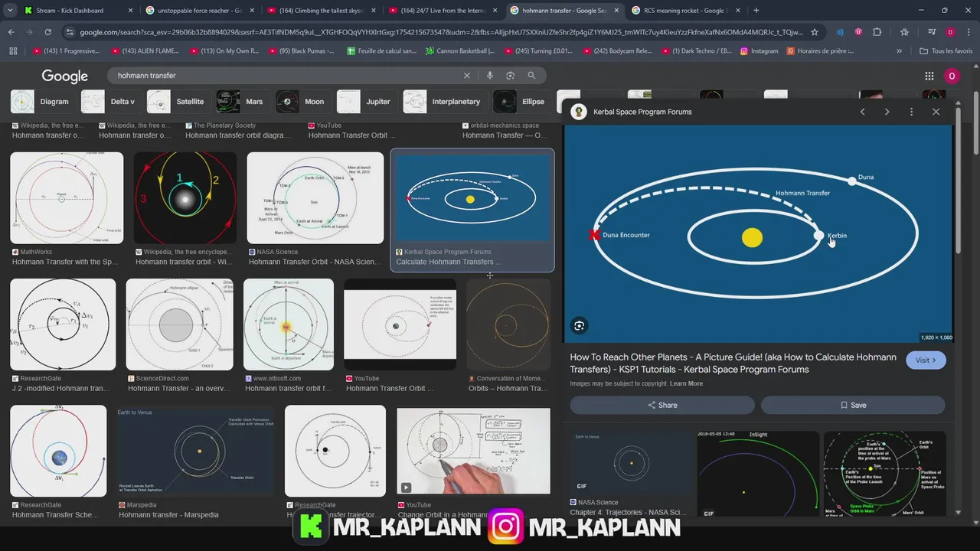The image size is (980, 551).
Task: Filter images by Jupiter chip
Action: [x=367, y=102]
